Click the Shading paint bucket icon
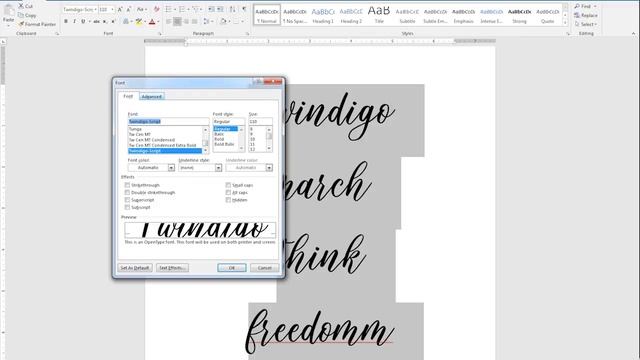The height and width of the screenshot is (360, 640). coord(223,21)
